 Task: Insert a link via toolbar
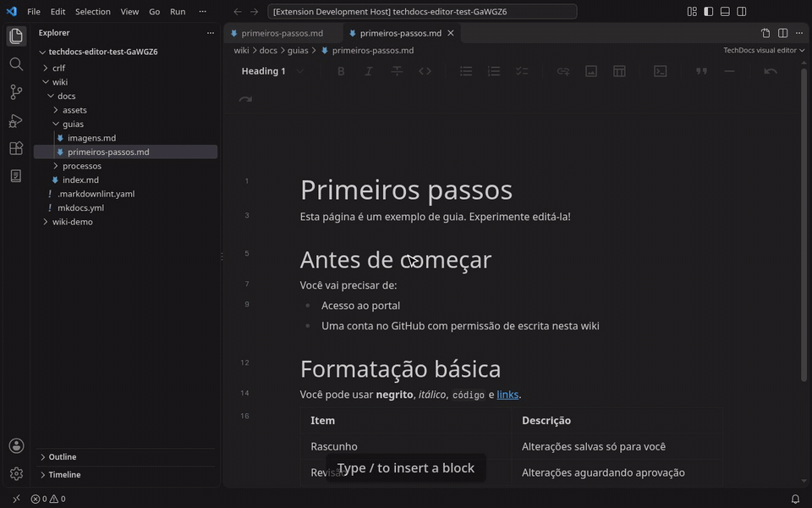[563, 71]
